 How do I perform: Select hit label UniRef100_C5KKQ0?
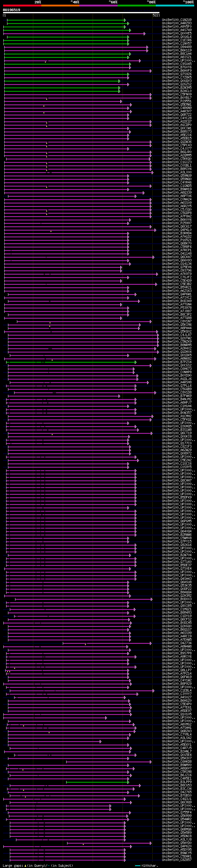pos(177,159)
